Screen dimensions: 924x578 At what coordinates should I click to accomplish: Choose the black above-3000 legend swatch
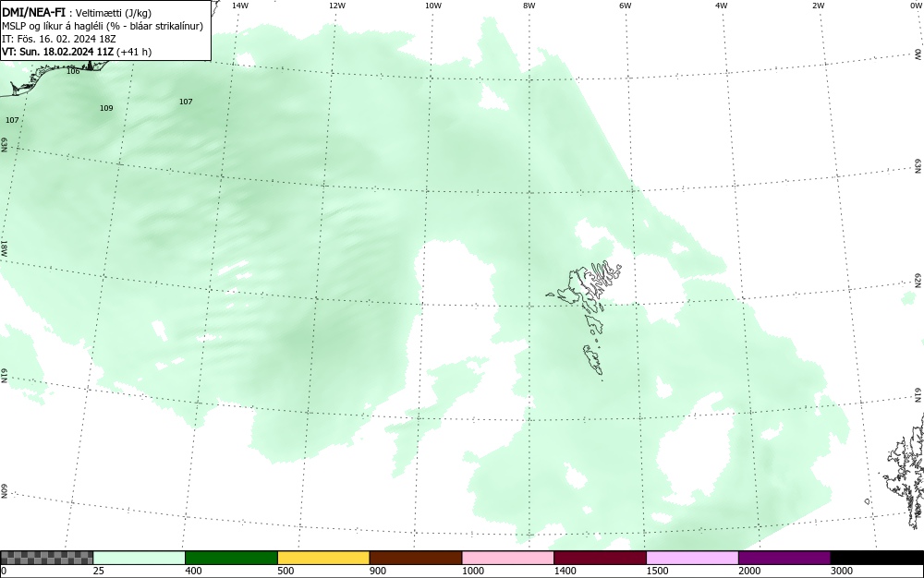click(x=877, y=558)
